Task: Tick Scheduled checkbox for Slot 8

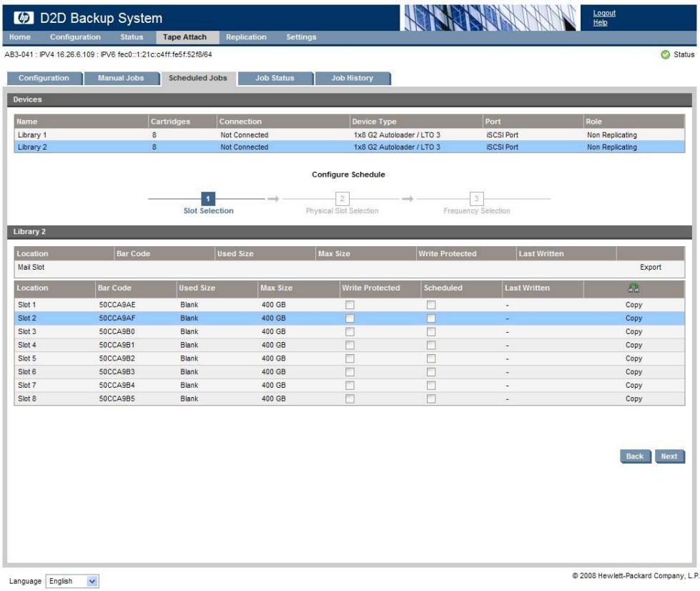Action: 431,399
